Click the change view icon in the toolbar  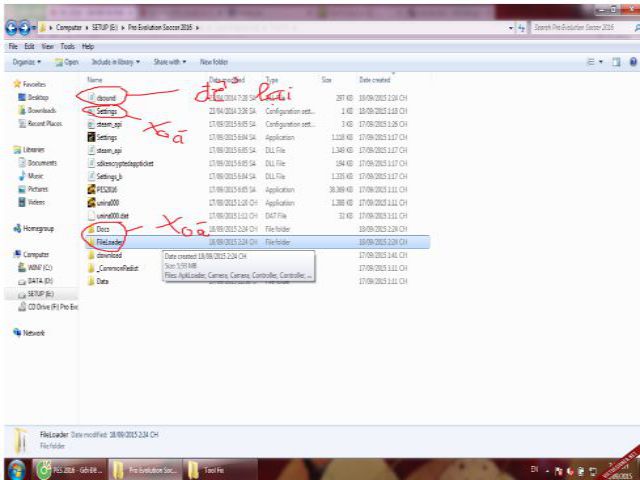[x=591, y=62]
